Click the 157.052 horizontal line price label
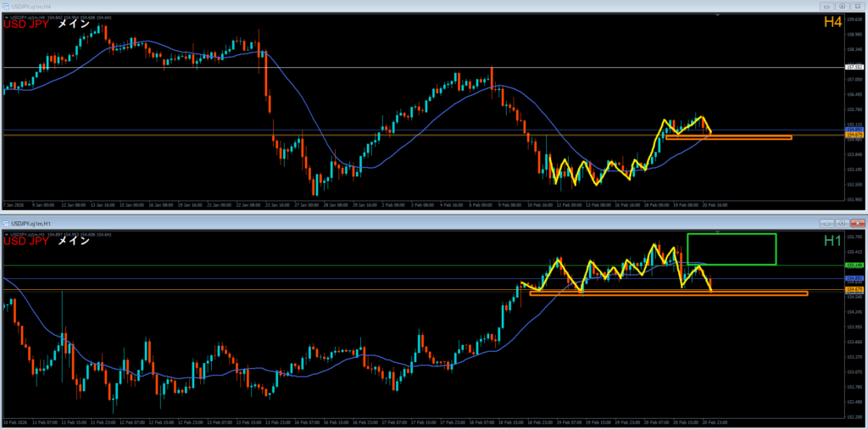The image size is (868, 429). (853, 67)
